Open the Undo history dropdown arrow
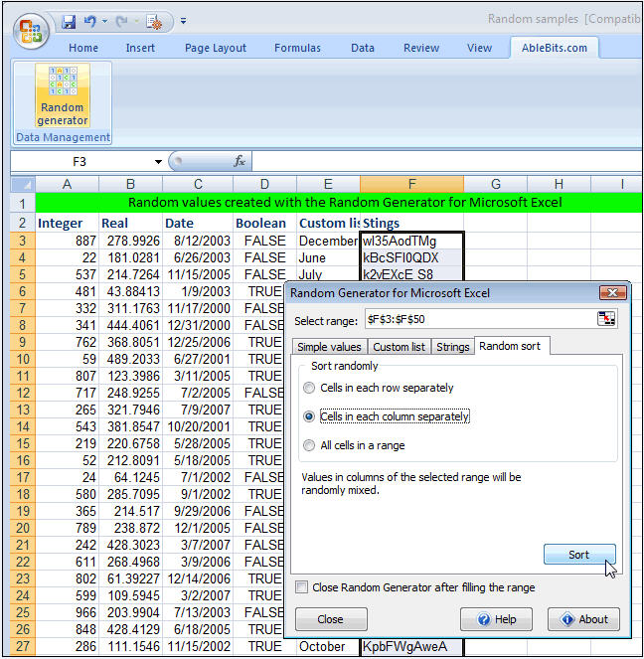Image resolution: width=644 pixels, height=659 pixels. pos(104,21)
